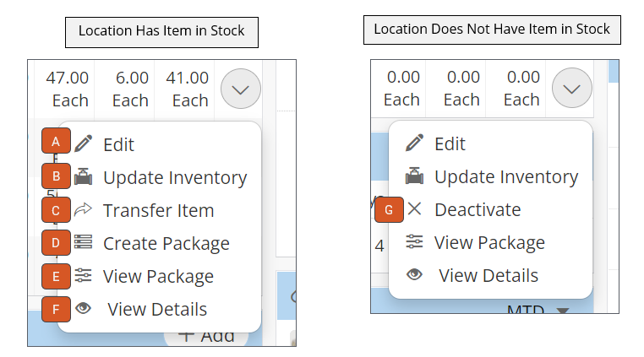Click the Deactivate X icon

pos(414,208)
